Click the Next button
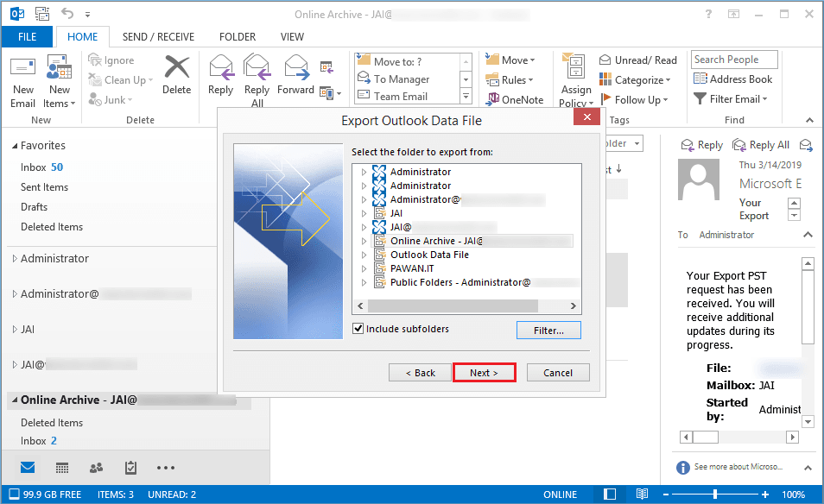 [484, 373]
